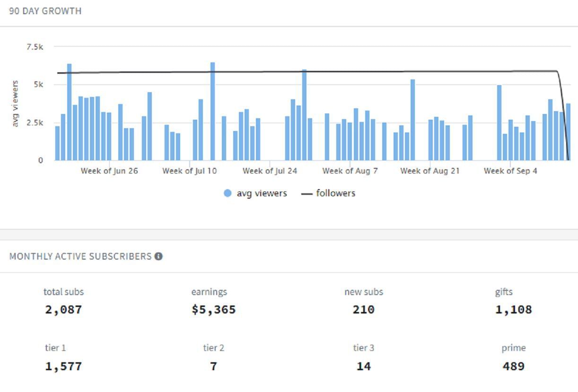Click the Week of Aug 7 axis label
The image size is (578, 392).
[350, 171]
